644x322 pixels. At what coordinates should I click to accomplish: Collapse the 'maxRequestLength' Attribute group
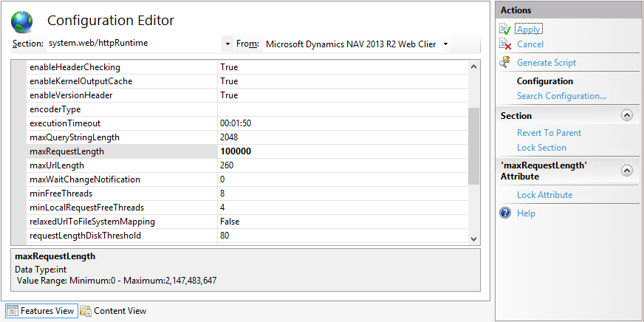click(x=627, y=171)
